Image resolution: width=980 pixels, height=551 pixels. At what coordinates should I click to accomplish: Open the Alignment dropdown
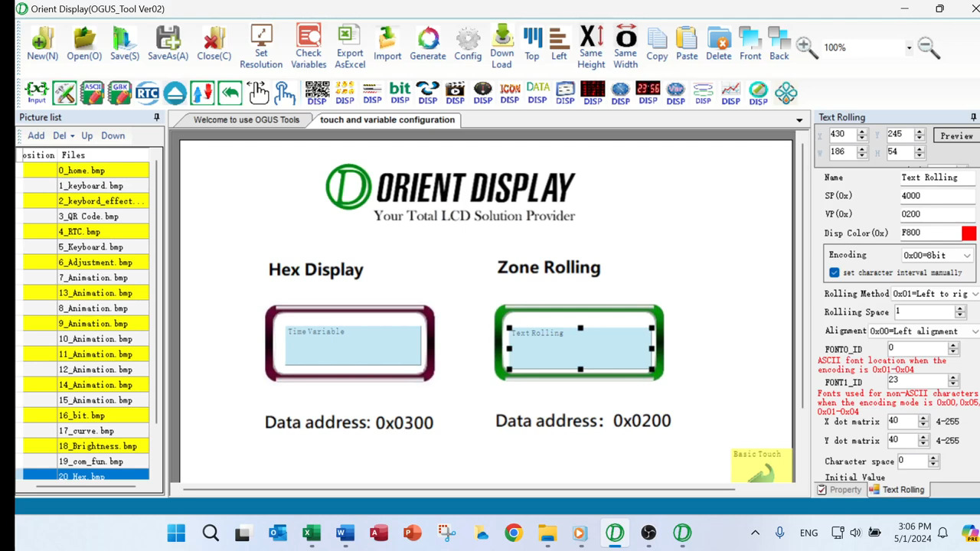pos(975,331)
